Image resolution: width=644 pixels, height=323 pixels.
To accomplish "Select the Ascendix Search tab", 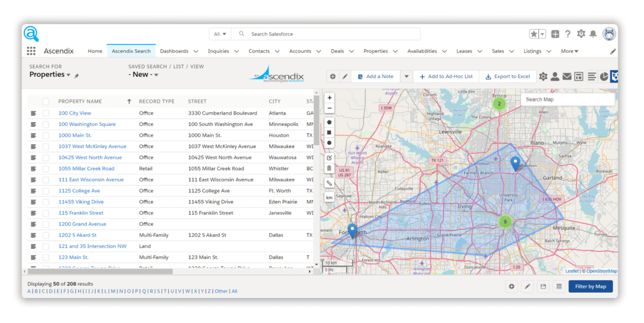I will (x=131, y=52).
